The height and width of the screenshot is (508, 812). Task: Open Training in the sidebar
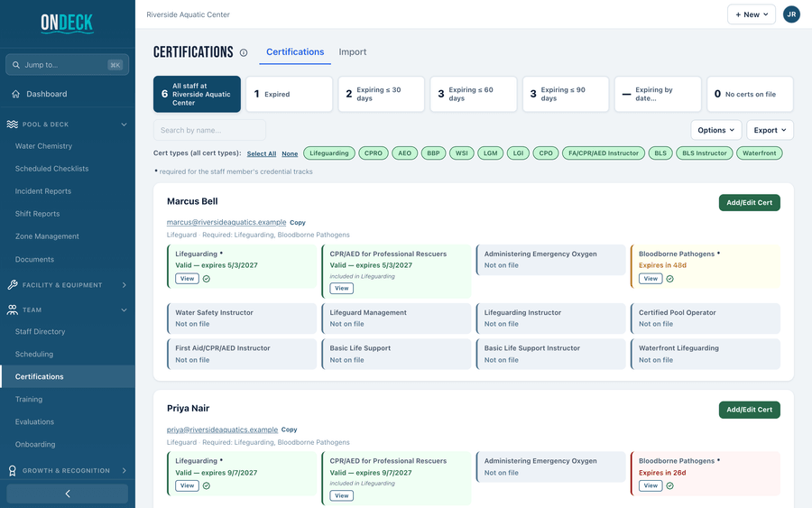click(x=29, y=399)
